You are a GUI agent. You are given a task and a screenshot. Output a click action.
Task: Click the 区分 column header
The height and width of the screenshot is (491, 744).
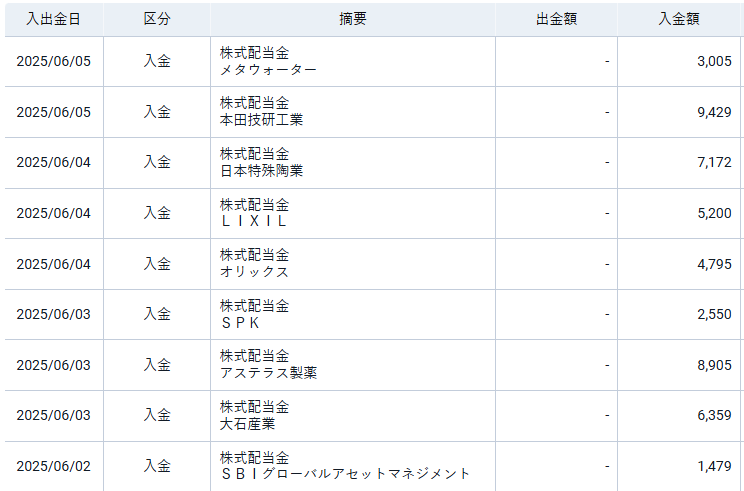tap(157, 19)
